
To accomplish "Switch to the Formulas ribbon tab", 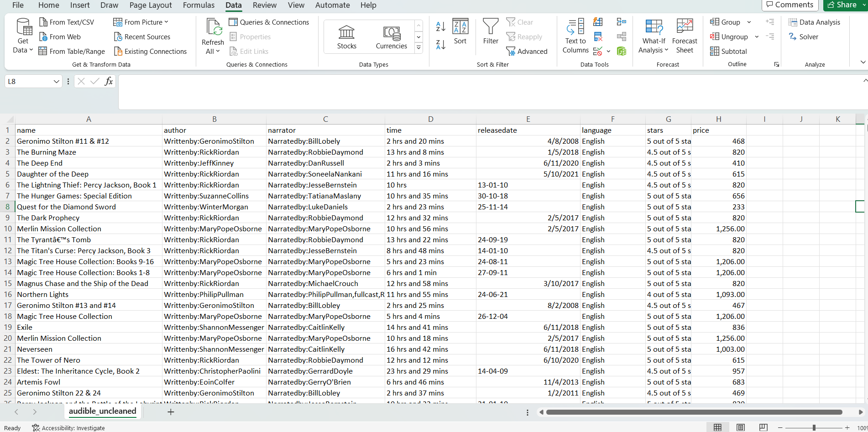I will coord(199,5).
